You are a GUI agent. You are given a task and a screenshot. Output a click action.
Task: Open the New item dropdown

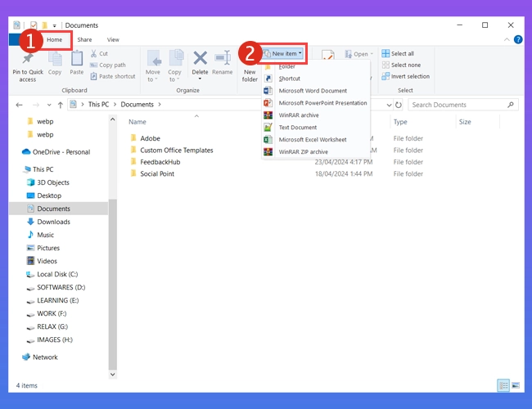point(283,53)
